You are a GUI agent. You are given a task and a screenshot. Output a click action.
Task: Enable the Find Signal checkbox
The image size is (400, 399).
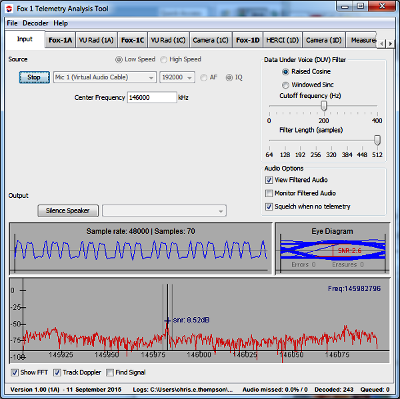(110, 373)
